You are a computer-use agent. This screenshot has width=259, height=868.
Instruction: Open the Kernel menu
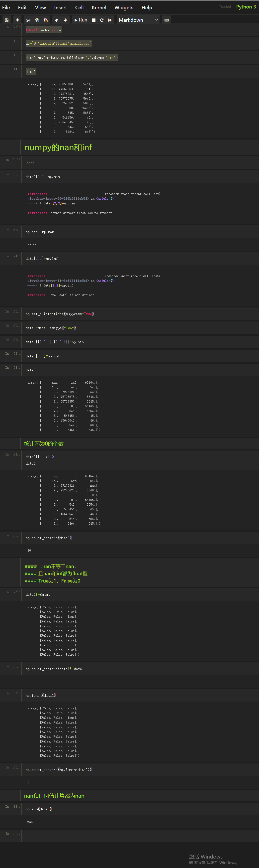point(99,7)
